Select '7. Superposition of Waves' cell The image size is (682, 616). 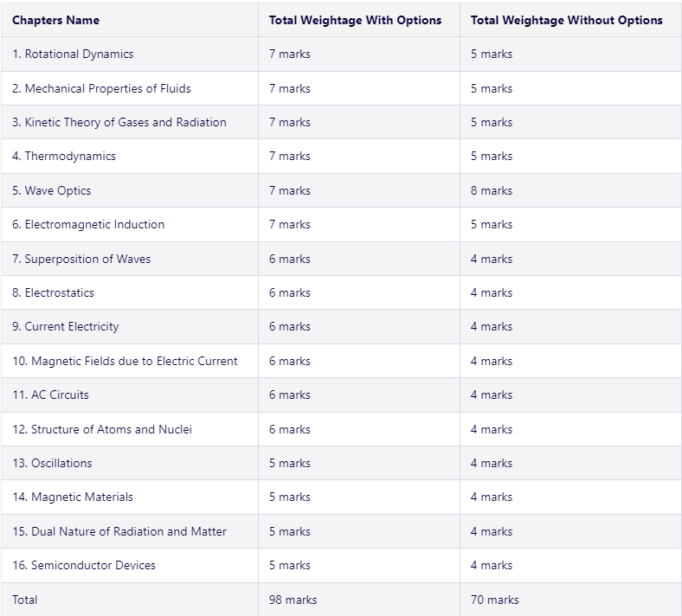pyautogui.click(x=81, y=259)
